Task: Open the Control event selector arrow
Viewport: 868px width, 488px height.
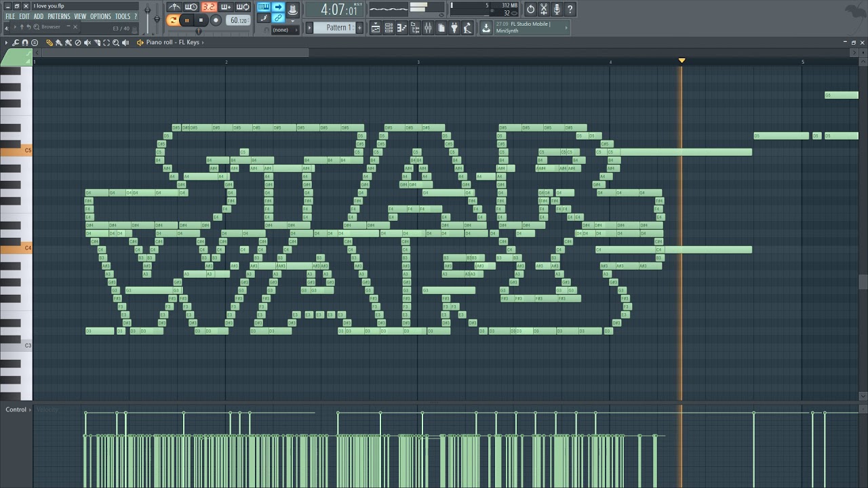Action: click(x=32, y=409)
